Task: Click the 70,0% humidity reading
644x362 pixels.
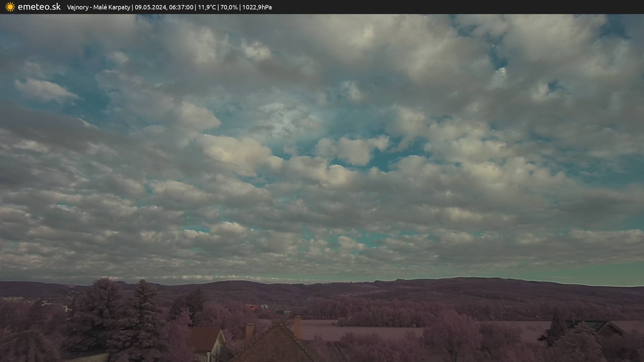Action: pos(229,7)
